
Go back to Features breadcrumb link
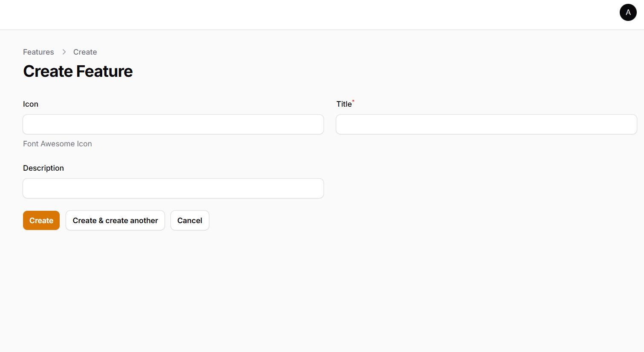(38, 52)
